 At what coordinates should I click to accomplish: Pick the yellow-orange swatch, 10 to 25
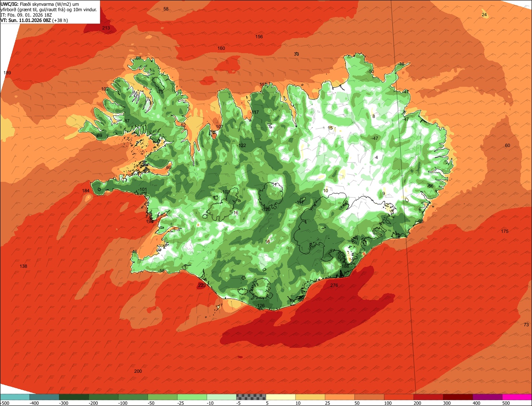pos(310,397)
